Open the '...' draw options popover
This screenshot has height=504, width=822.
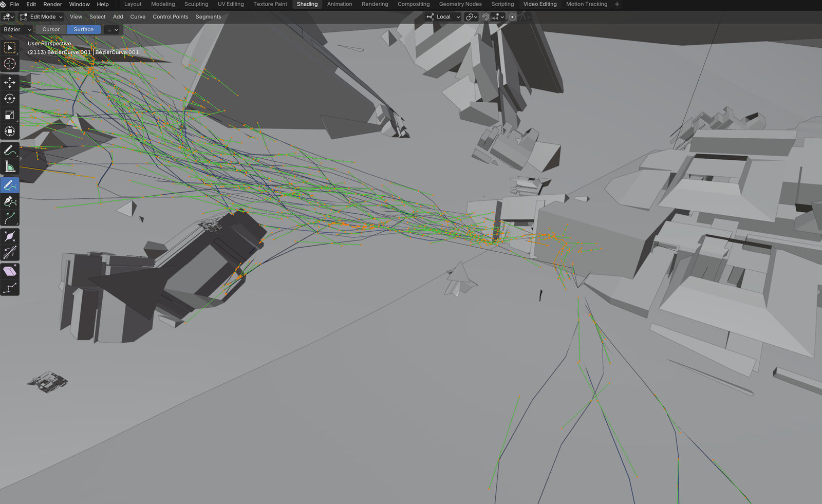(113, 29)
